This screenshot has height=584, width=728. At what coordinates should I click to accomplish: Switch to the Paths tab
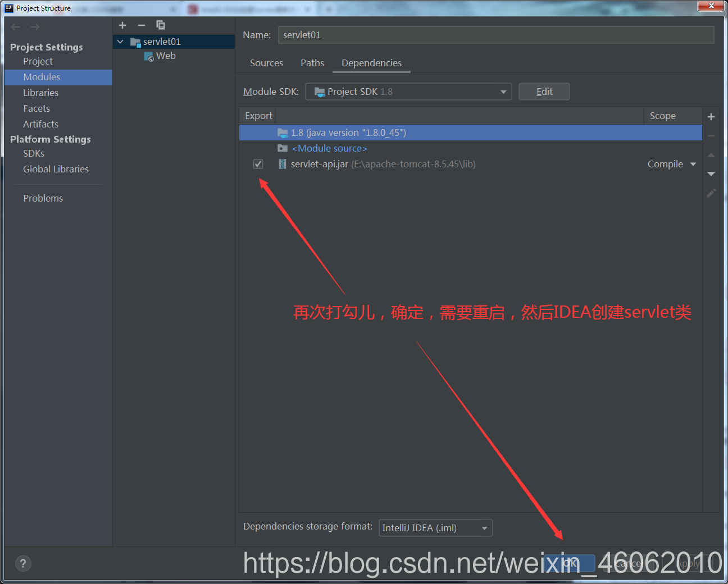coord(312,63)
